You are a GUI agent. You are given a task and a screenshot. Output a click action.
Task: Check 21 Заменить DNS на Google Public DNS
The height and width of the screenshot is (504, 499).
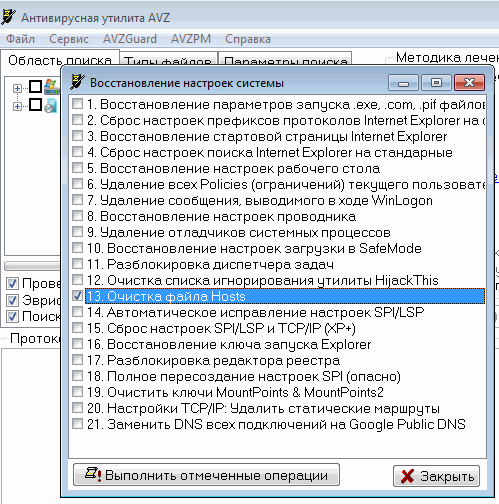77,424
